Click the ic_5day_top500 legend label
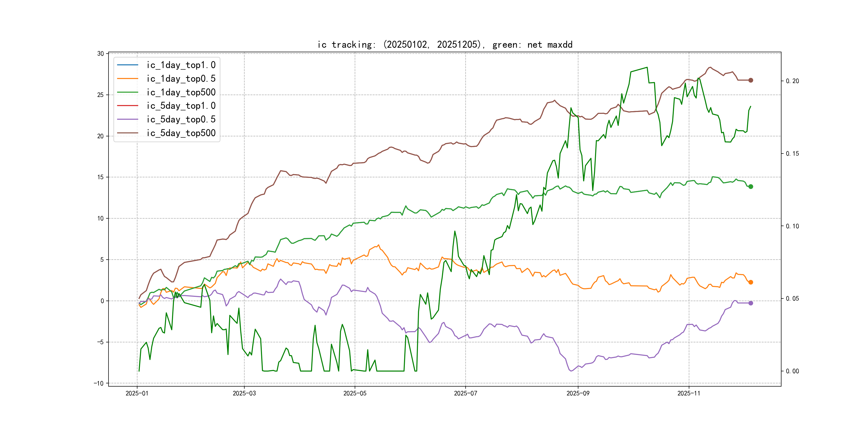 point(181,133)
